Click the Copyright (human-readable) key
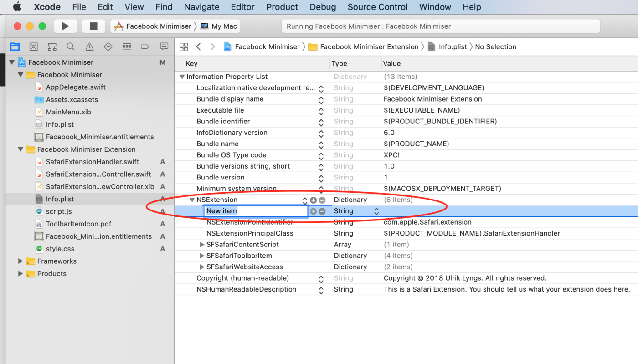Screen dimensions: 638x364 pyautogui.click(x=243, y=278)
